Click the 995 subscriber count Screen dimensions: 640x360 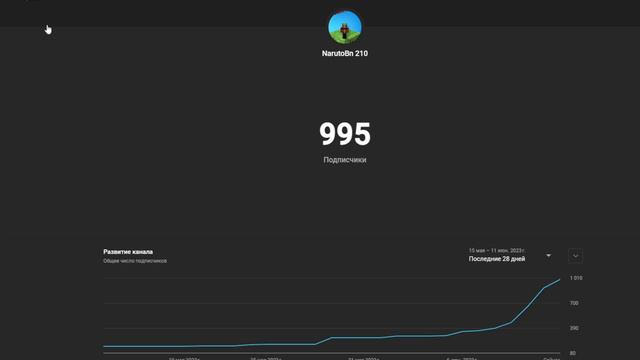coord(345,134)
